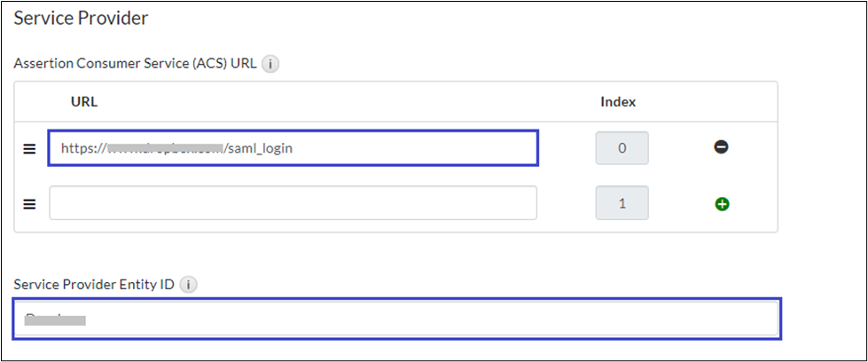Click the Service Provider section heading

click(81, 17)
